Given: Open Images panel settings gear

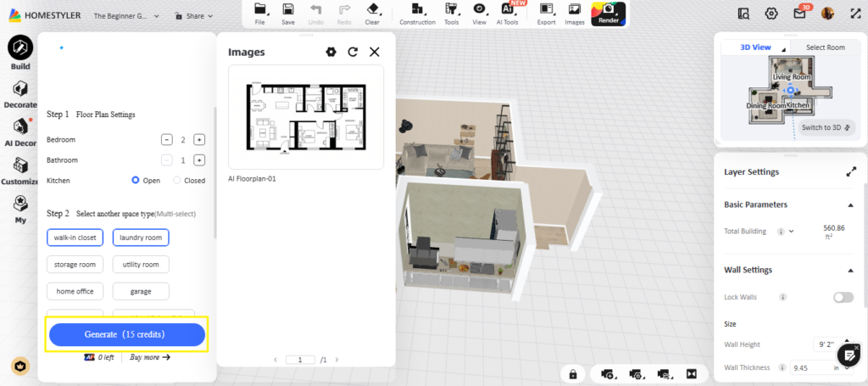Looking at the screenshot, I should click(x=331, y=52).
